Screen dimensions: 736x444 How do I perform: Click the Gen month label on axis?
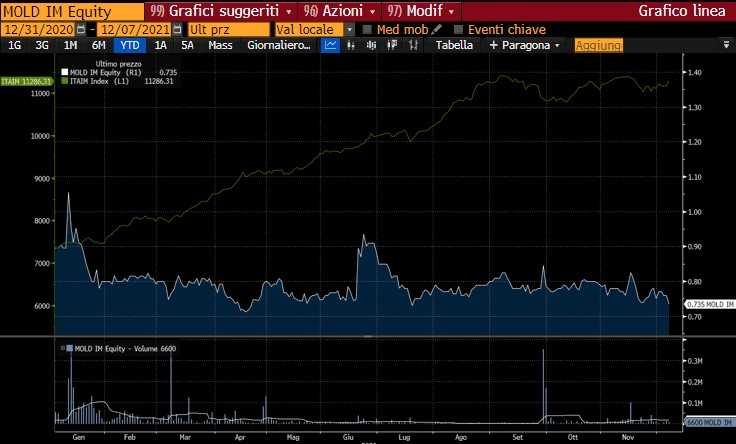[x=78, y=437]
